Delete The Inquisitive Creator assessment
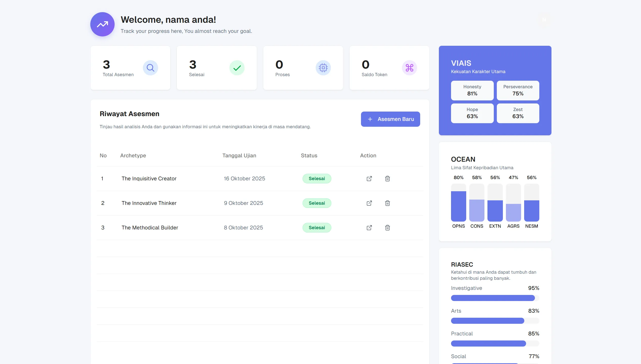Image resolution: width=641 pixels, height=364 pixels. coord(387,179)
